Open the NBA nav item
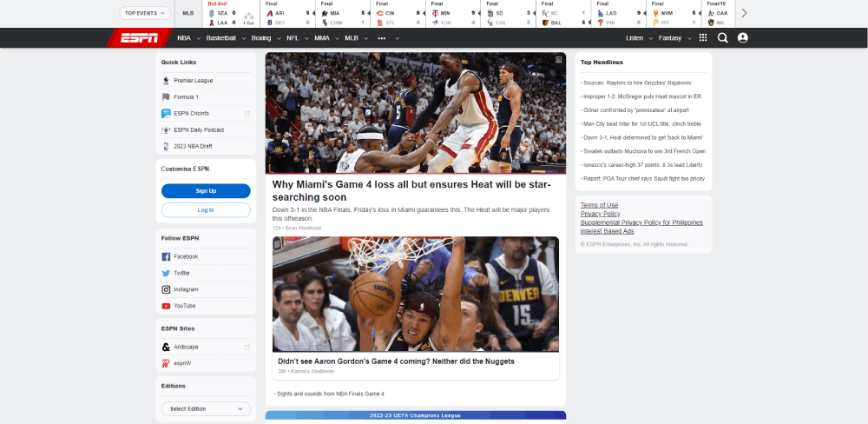Image resolution: width=868 pixels, height=424 pixels. [184, 38]
